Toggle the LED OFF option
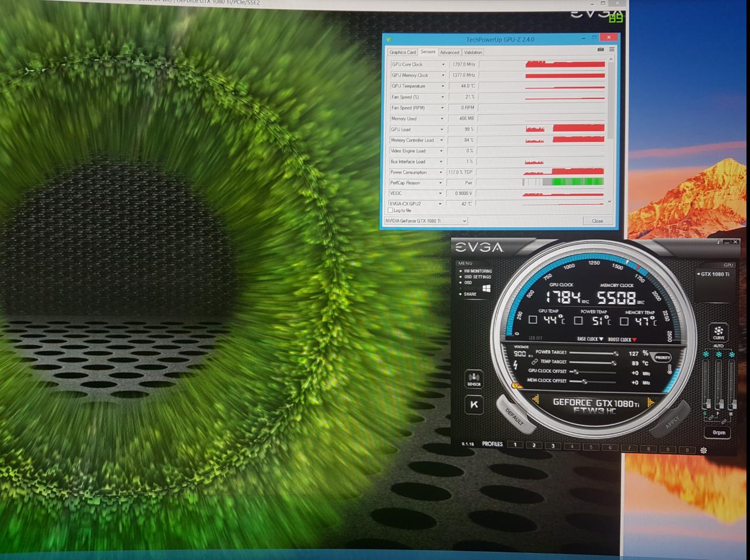 536,338
